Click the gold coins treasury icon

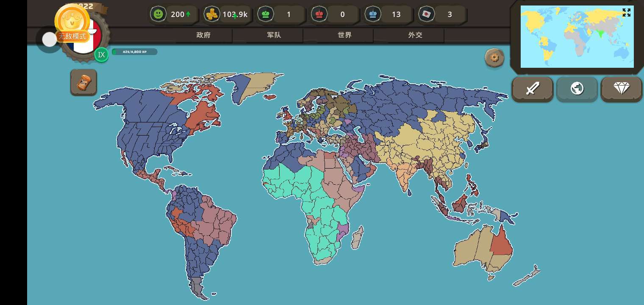(x=211, y=14)
